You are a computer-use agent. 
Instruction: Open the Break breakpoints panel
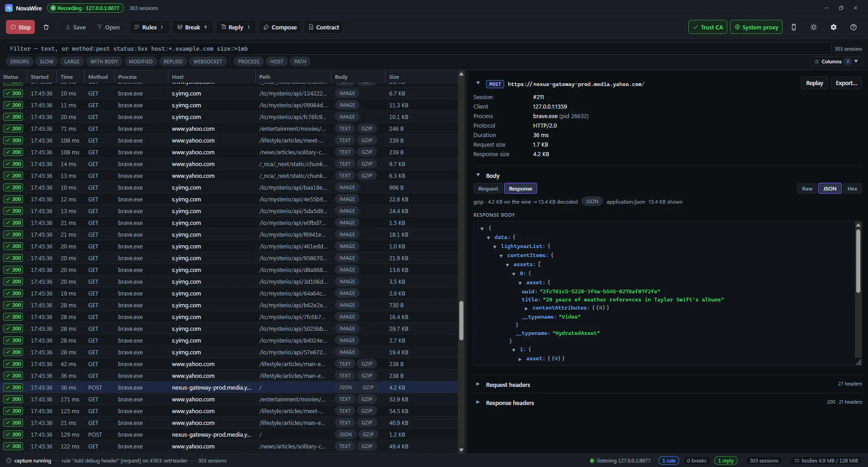pos(192,27)
